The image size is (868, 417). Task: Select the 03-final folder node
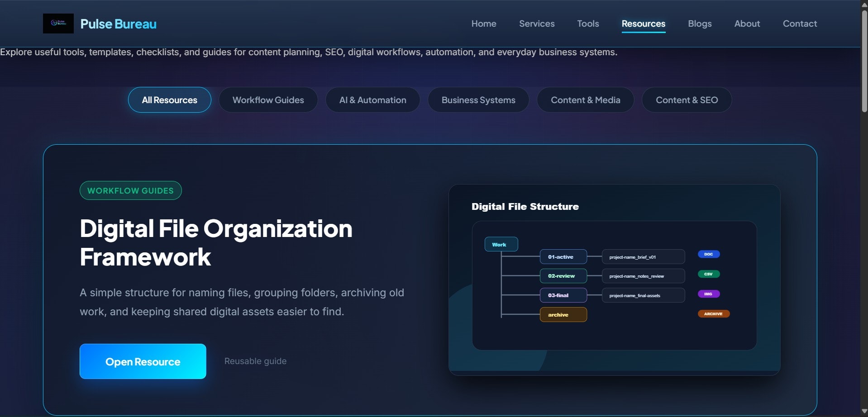[x=563, y=295]
